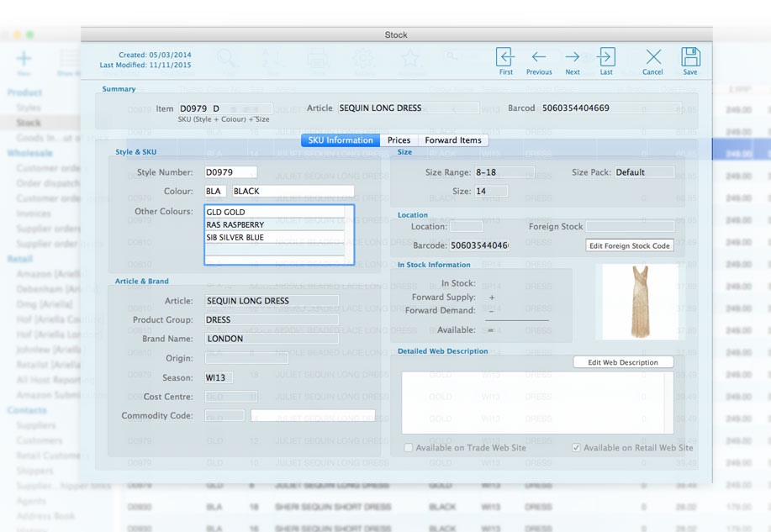771x532 pixels.
Task: Uncheck Available on Retail Web Site
Action: (x=576, y=447)
